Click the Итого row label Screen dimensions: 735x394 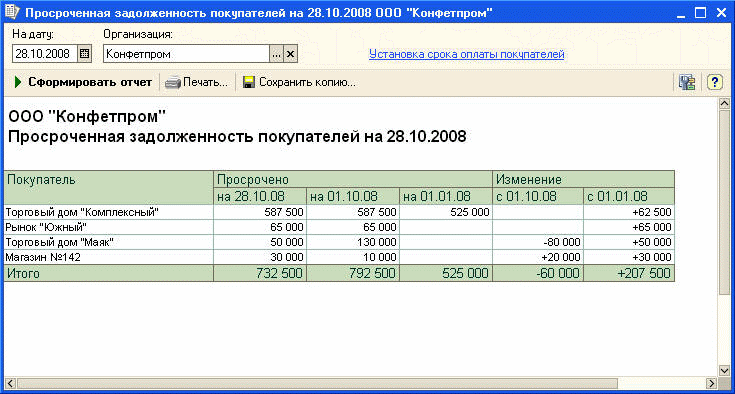point(23,273)
